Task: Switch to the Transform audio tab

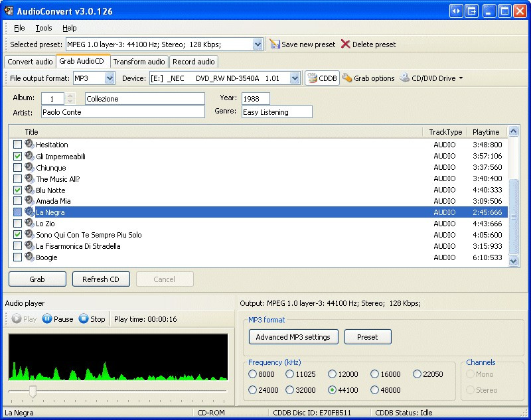Action: (x=139, y=62)
